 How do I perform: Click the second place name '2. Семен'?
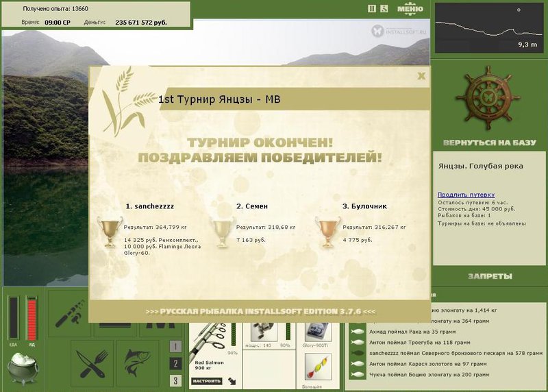(x=252, y=206)
